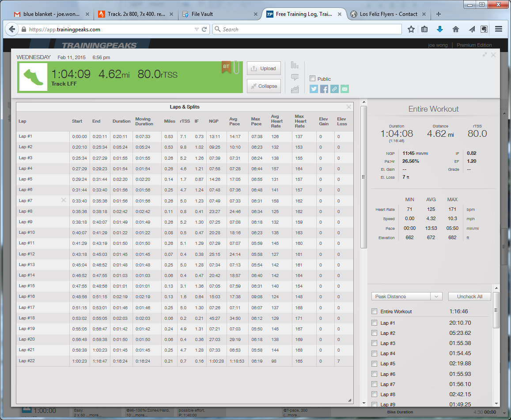Open the Firefox hamburger menu
511x420 pixels.
click(x=499, y=29)
